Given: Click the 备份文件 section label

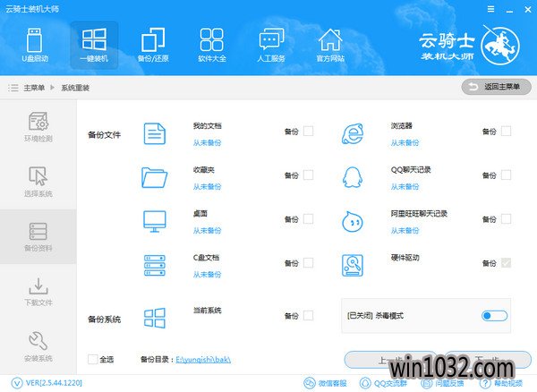Looking at the screenshot, I should (x=105, y=135).
